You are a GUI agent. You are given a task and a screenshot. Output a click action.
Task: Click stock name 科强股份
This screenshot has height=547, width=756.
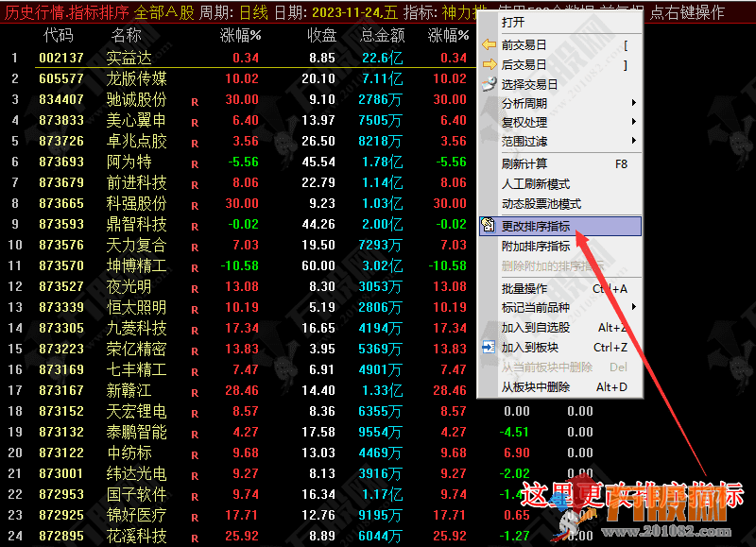tap(136, 203)
